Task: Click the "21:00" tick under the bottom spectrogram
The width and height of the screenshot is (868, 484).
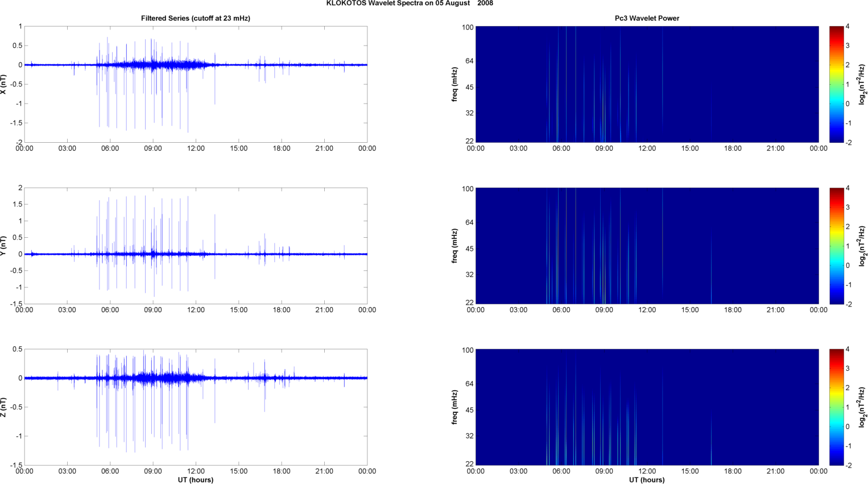Action: [776, 471]
